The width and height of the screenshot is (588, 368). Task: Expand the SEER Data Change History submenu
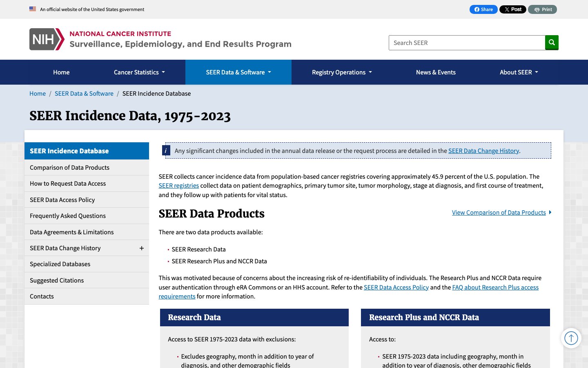142,248
